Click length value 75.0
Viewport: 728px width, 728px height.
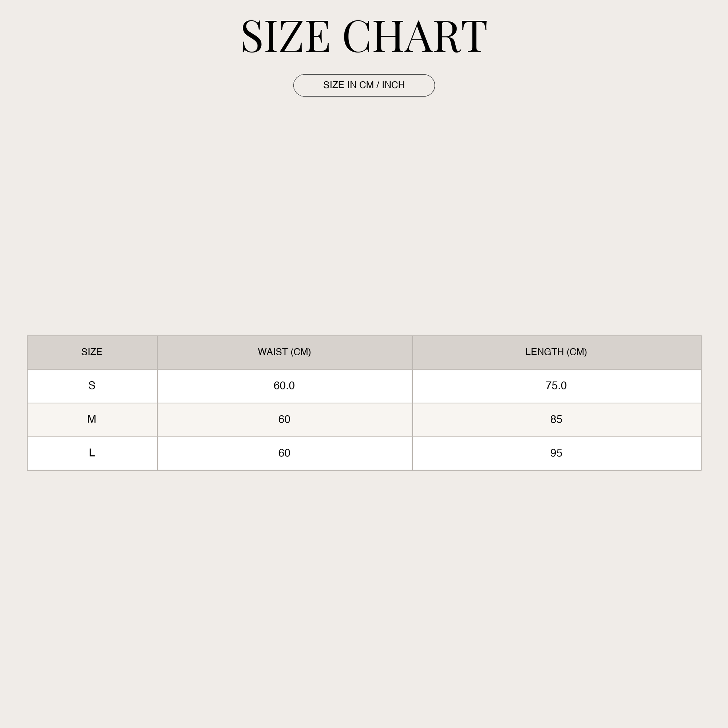pos(557,386)
